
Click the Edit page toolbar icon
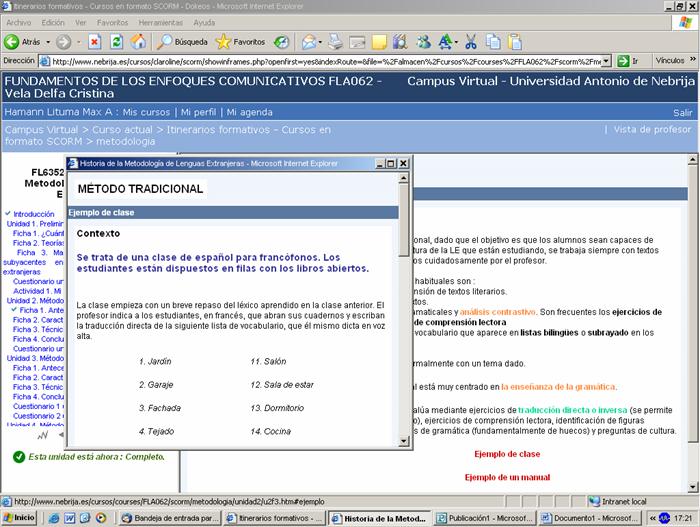[x=357, y=42]
